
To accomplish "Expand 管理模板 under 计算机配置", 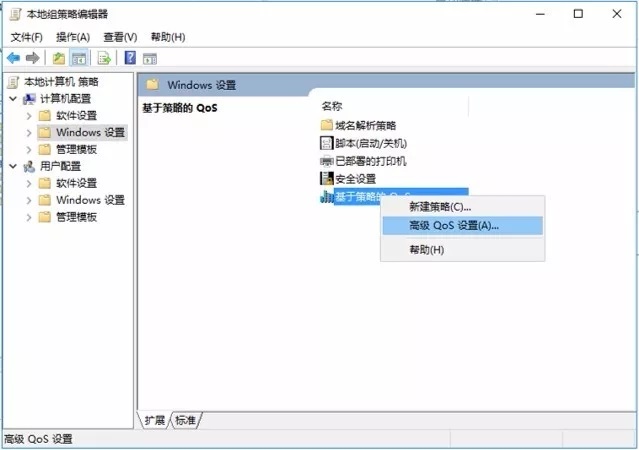I will tap(28, 149).
